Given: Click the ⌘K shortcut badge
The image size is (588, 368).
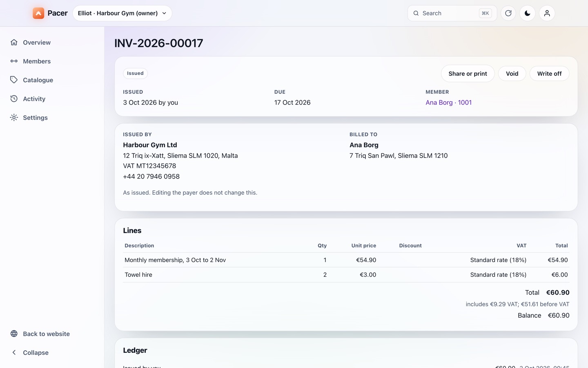Looking at the screenshot, I should (x=485, y=13).
